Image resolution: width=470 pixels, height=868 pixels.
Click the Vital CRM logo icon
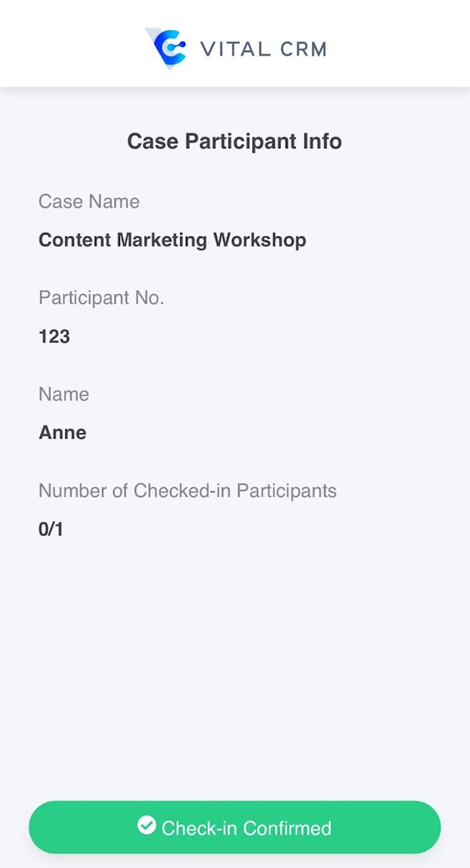pos(166,48)
